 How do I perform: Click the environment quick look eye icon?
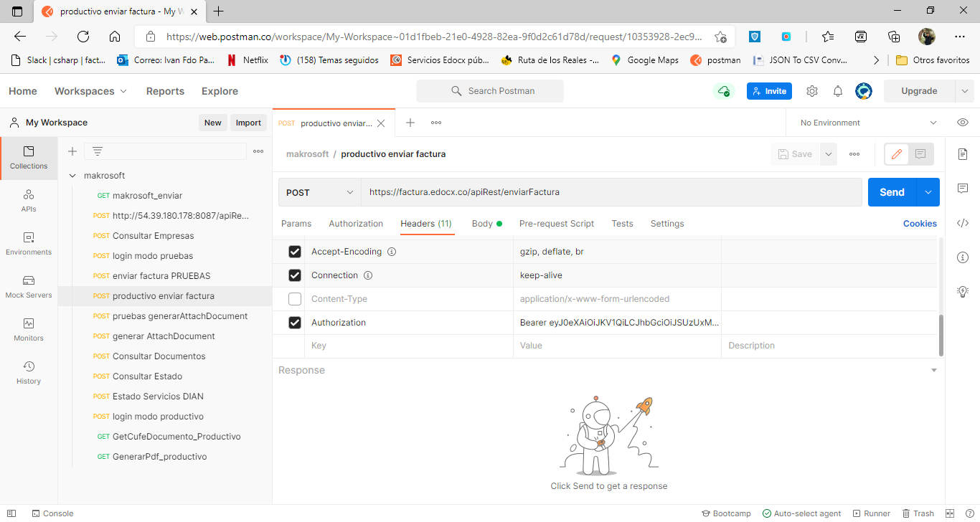pos(963,123)
